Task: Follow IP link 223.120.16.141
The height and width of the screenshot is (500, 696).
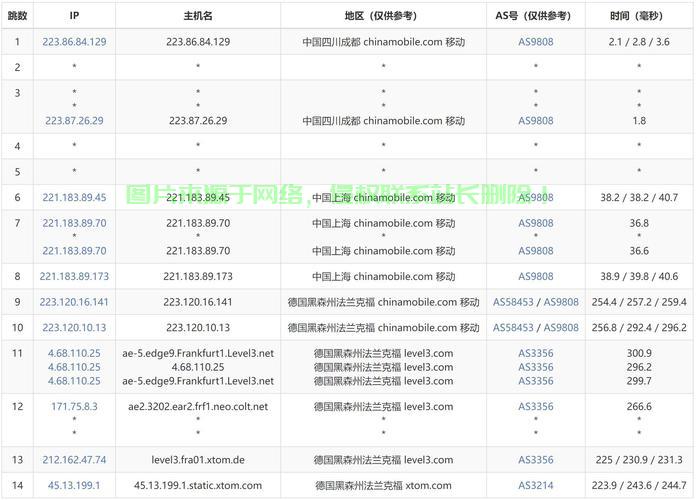Action: pos(74,302)
